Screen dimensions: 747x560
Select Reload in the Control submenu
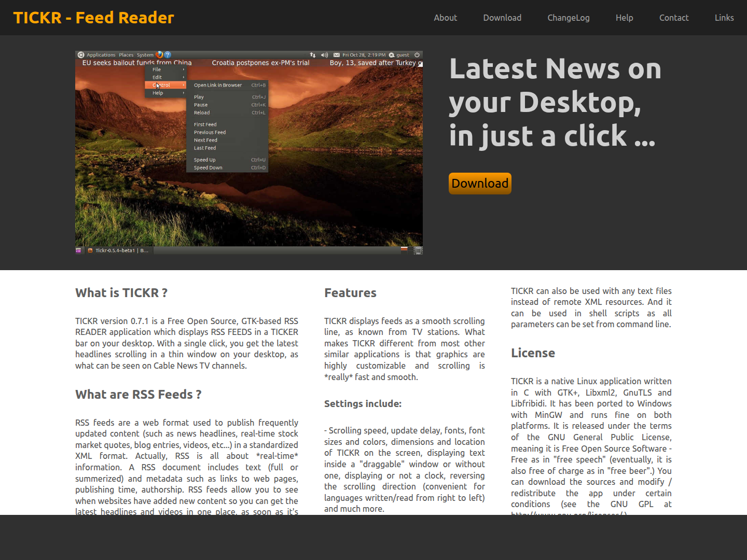[x=227, y=113]
